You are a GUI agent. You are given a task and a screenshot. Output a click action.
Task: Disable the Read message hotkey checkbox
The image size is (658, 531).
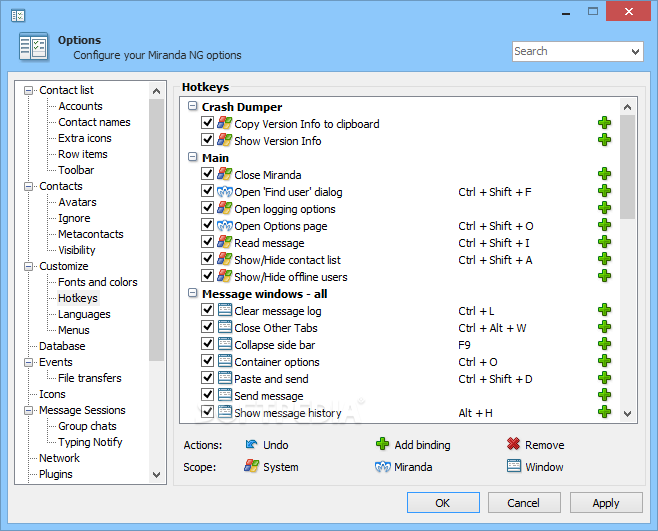(207, 241)
